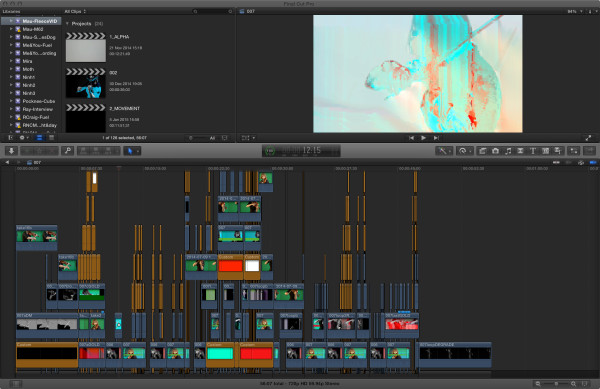The width and height of the screenshot is (600, 389).
Task: Hide the Libraries sidebar
Action: 10,138
